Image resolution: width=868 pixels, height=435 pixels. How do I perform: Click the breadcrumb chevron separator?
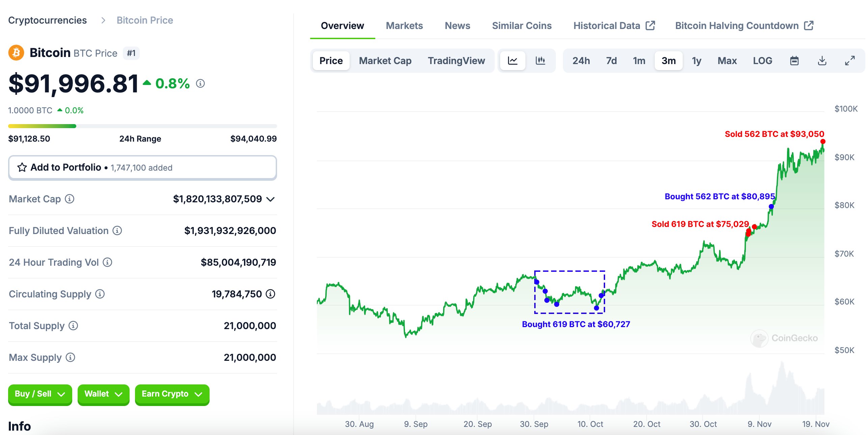[103, 21]
